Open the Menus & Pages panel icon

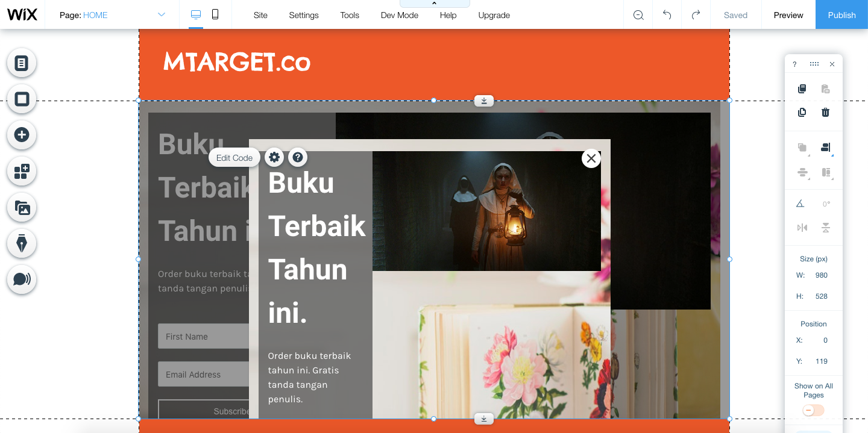(22, 63)
